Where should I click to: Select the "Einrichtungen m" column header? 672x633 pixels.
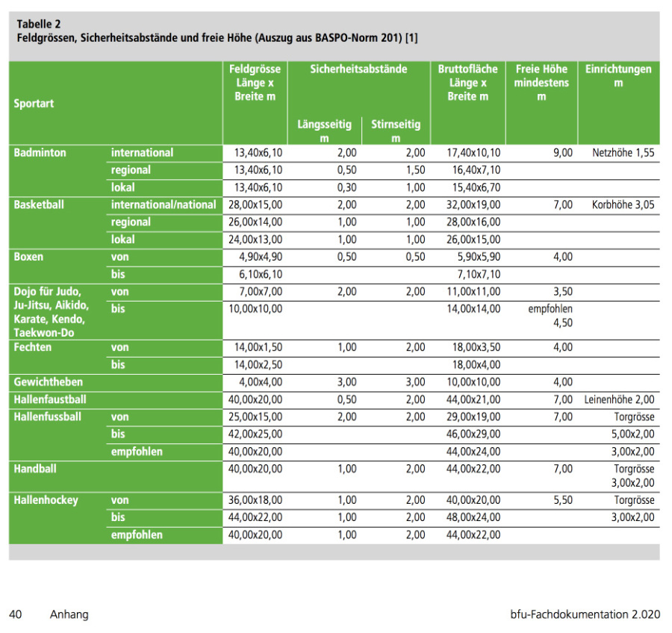coord(617,76)
